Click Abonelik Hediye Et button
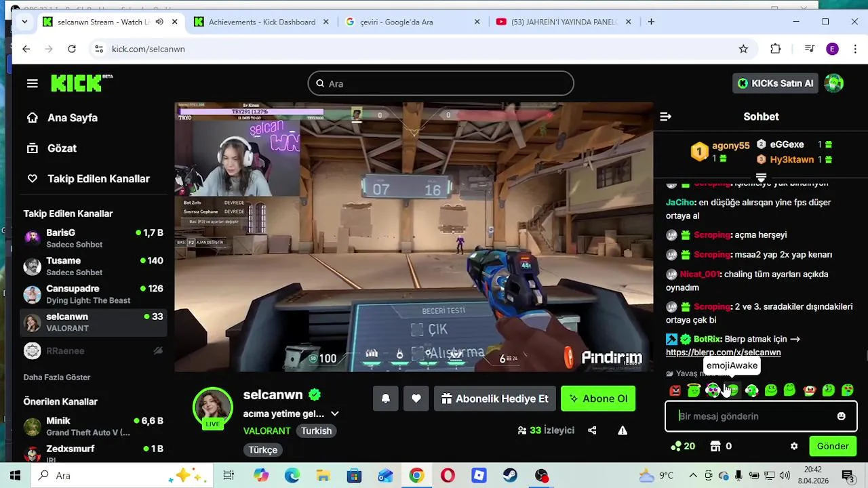This screenshot has width=868, height=488. click(x=495, y=399)
